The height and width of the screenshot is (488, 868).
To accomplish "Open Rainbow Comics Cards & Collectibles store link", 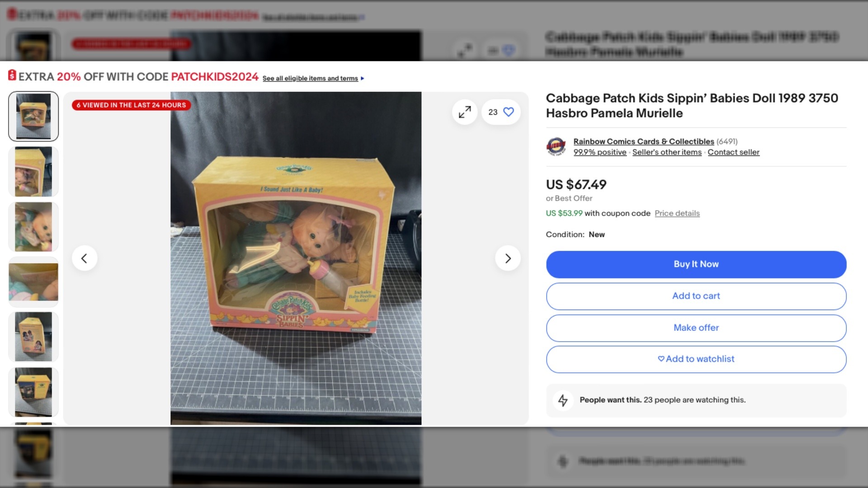I will coord(643,141).
